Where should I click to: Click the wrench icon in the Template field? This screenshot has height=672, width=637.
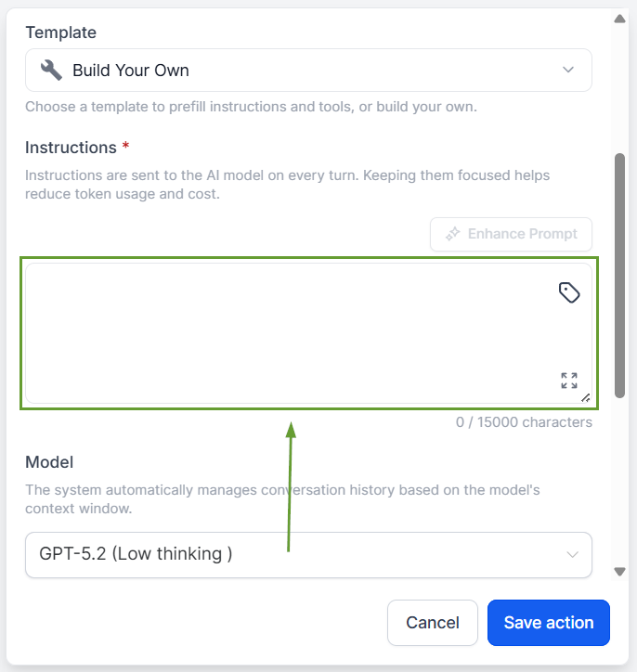coord(52,70)
